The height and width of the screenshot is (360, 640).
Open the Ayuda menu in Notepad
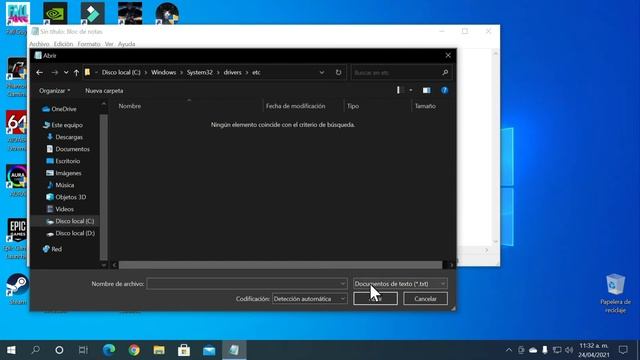pos(127,44)
